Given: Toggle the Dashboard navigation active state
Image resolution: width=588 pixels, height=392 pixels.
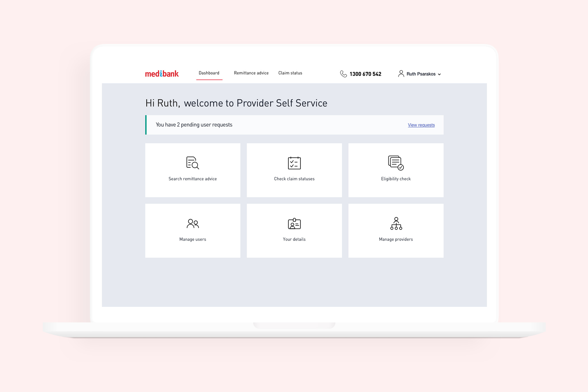Looking at the screenshot, I should coord(209,73).
